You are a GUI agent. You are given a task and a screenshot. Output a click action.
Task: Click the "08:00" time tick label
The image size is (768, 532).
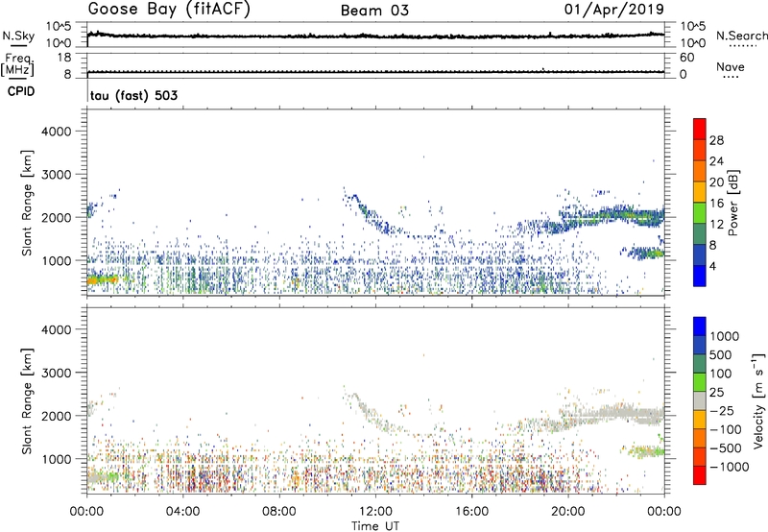pos(278,512)
